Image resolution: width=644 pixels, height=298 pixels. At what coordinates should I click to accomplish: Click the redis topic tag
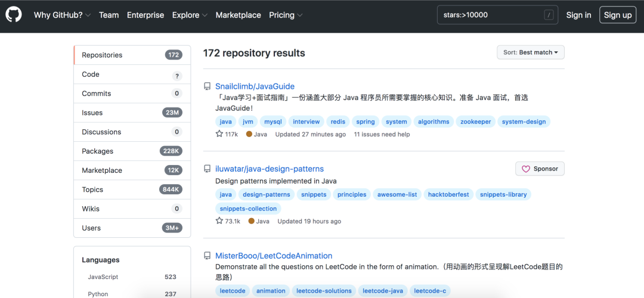click(338, 122)
